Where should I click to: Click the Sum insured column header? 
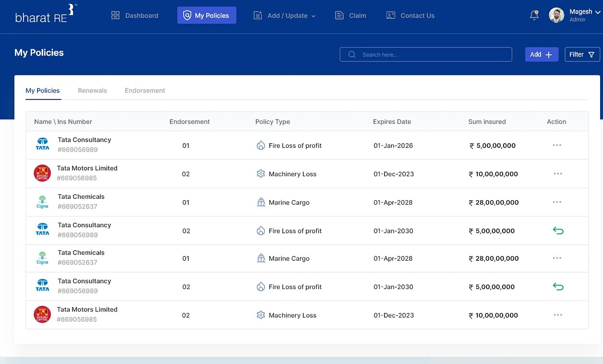click(x=487, y=121)
